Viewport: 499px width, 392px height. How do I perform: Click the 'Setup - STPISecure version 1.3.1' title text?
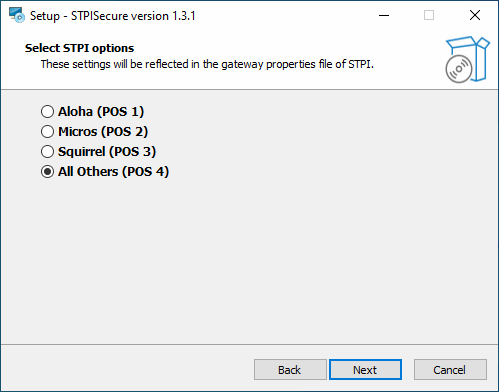[113, 16]
